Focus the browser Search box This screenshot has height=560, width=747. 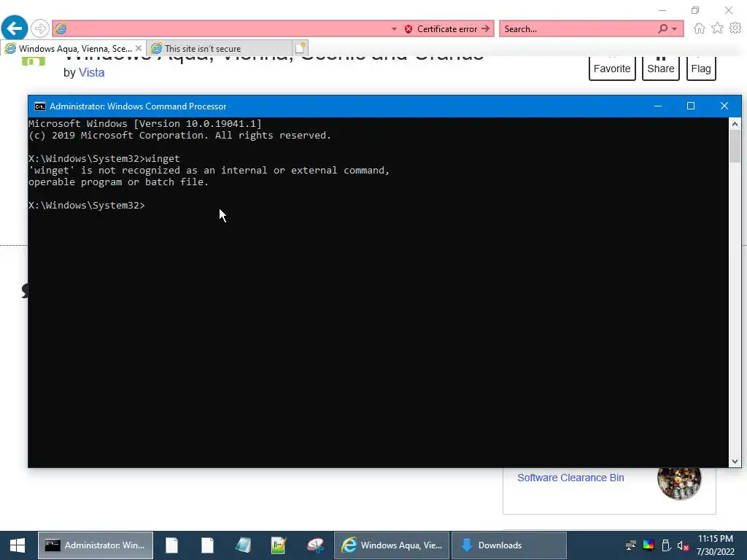pyautogui.click(x=578, y=29)
